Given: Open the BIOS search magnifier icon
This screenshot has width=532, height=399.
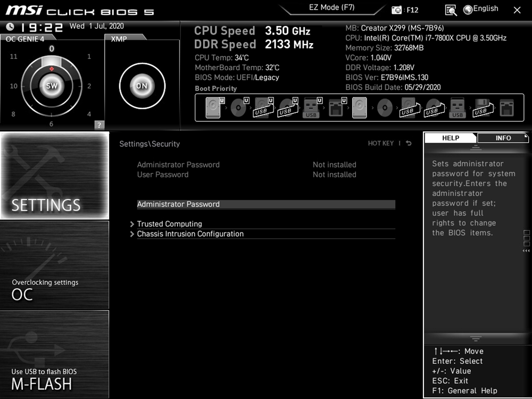Looking at the screenshot, I should [x=451, y=10].
